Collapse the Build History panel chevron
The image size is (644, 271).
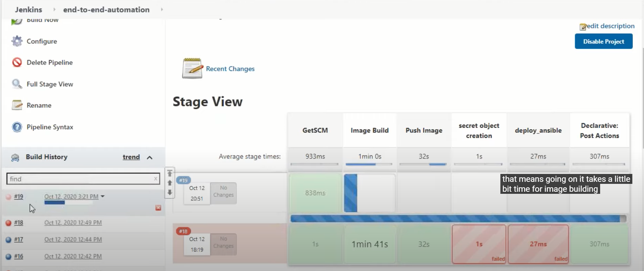149,157
